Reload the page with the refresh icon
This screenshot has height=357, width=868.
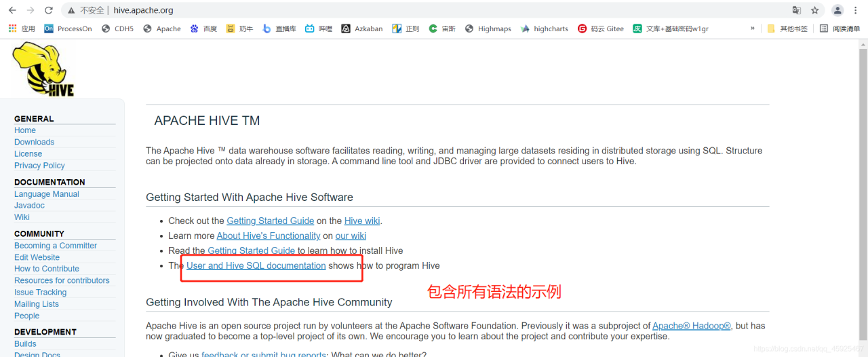(x=48, y=10)
